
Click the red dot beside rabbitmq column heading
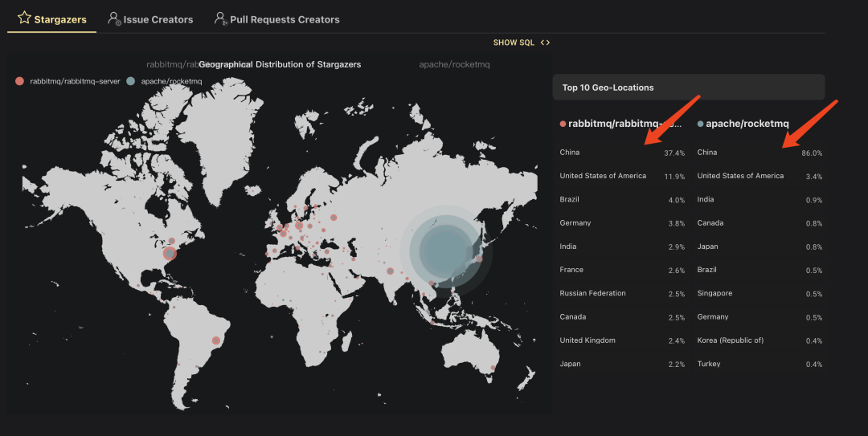(x=563, y=124)
